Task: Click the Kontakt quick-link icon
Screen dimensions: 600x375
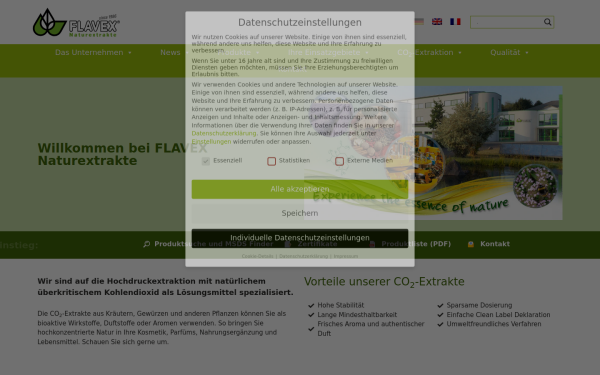Action: pos(471,244)
